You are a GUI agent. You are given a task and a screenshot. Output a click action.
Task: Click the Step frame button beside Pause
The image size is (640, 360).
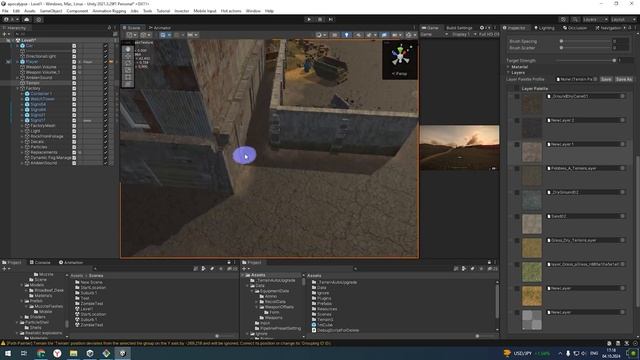(331, 19)
